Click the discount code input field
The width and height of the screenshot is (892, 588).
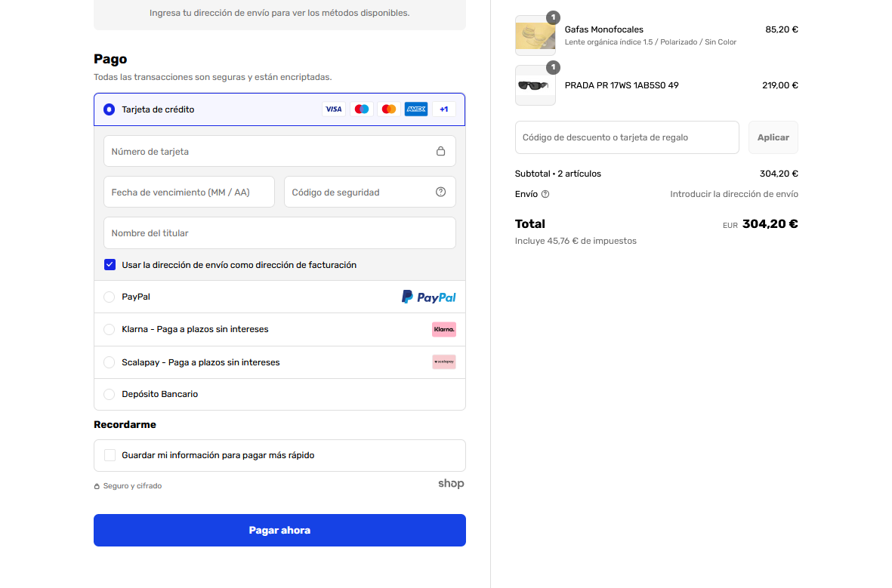click(x=627, y=137)
